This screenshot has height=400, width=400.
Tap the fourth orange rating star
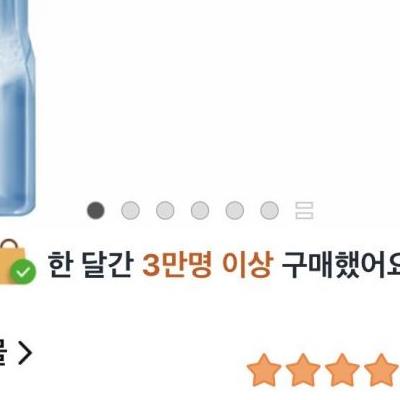pyautogui.click(x=381, y=370)
